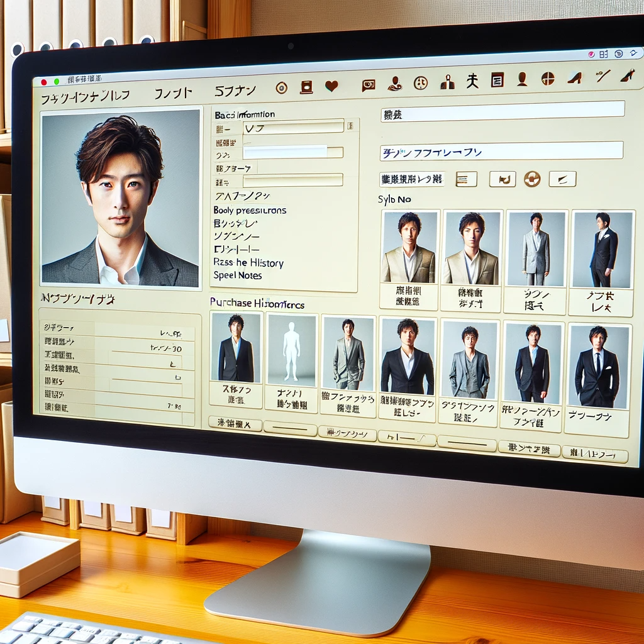Click the curved arrow icon in menu bar
644x644 pixels.
click(x=633, y=53)
